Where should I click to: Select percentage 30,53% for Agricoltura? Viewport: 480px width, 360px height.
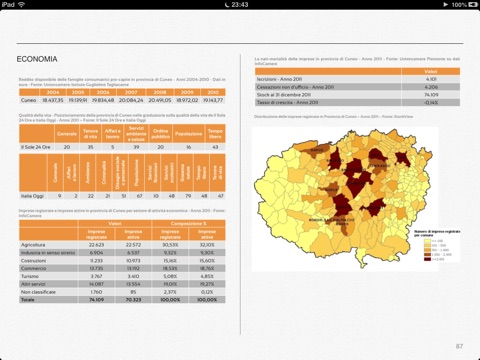tap(170, 245)
